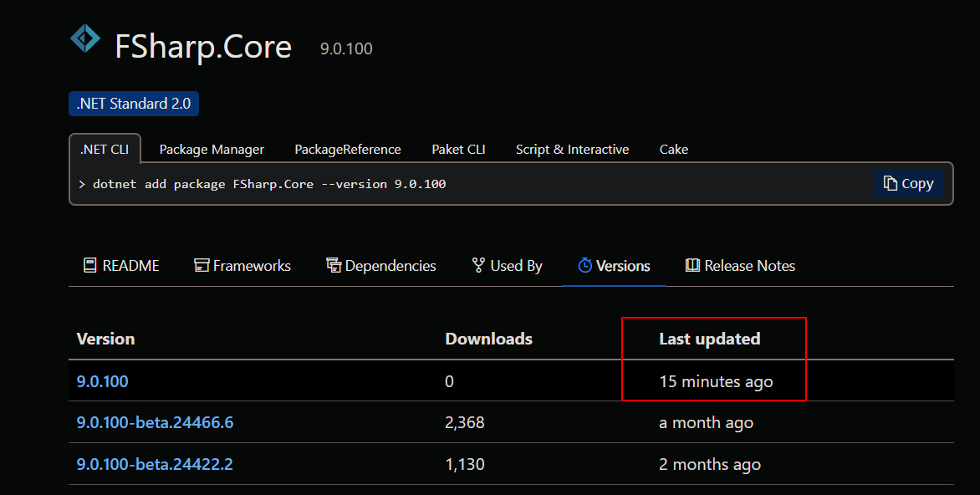Click the FSharp.Core package logo icon
This screenshot has width=980, height=495.
pos(84,39)
